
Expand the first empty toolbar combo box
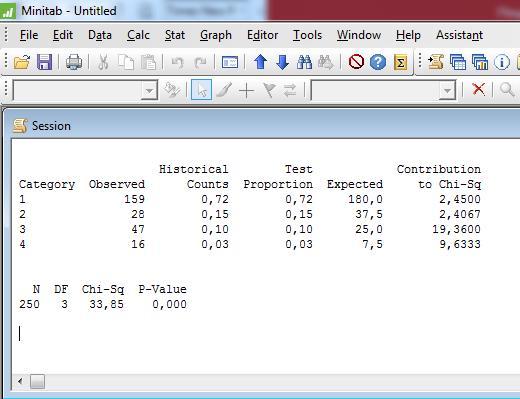[149, 90]
